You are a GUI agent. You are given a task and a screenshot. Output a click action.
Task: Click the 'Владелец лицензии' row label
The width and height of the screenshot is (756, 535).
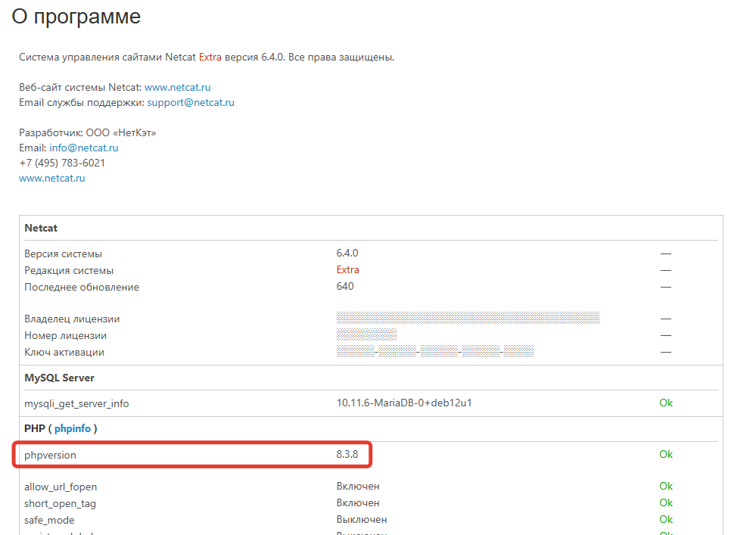point(72,319)
